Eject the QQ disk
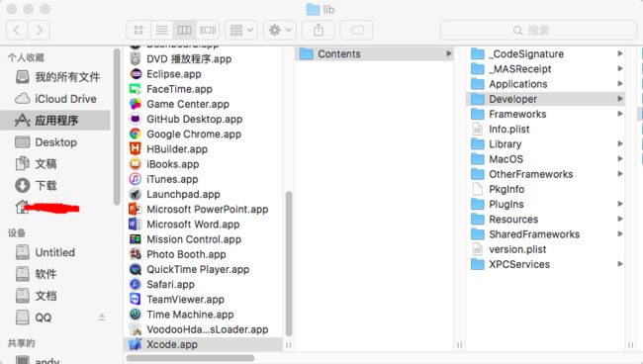This screenshot has width=643, height=364. pyautogui.click(x=102, y=318)
